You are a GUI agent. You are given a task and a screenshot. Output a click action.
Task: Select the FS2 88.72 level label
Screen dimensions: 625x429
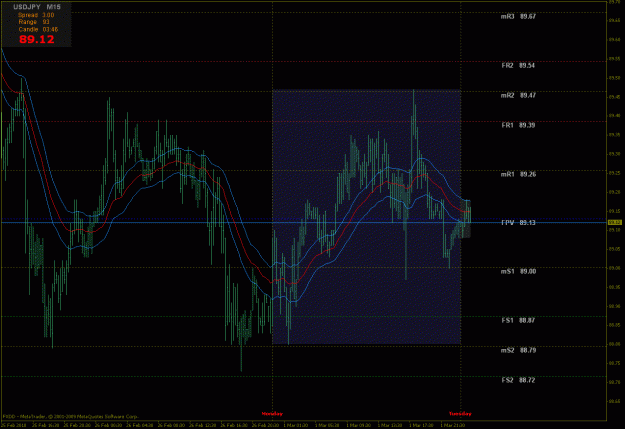tap(518, 380)
